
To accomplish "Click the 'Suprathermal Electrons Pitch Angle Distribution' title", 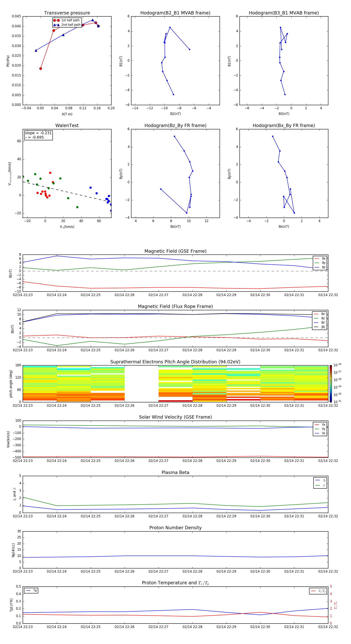I will coord(175,362).
